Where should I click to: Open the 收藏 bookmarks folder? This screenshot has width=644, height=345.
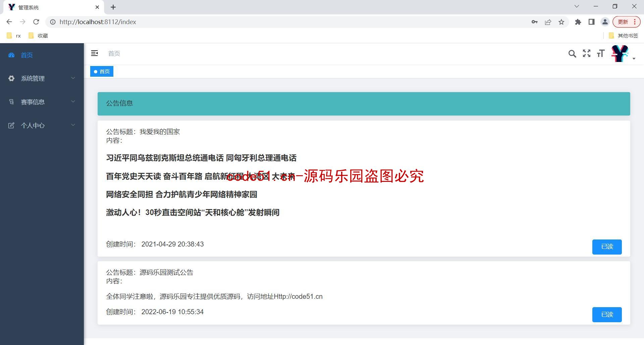point(38,36)
